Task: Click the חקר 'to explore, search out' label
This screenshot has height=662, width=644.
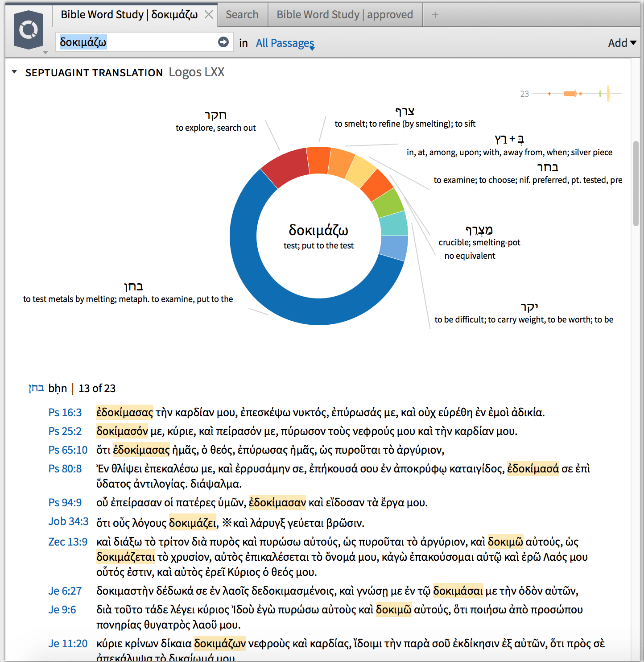Action: [x=216, y=121]
